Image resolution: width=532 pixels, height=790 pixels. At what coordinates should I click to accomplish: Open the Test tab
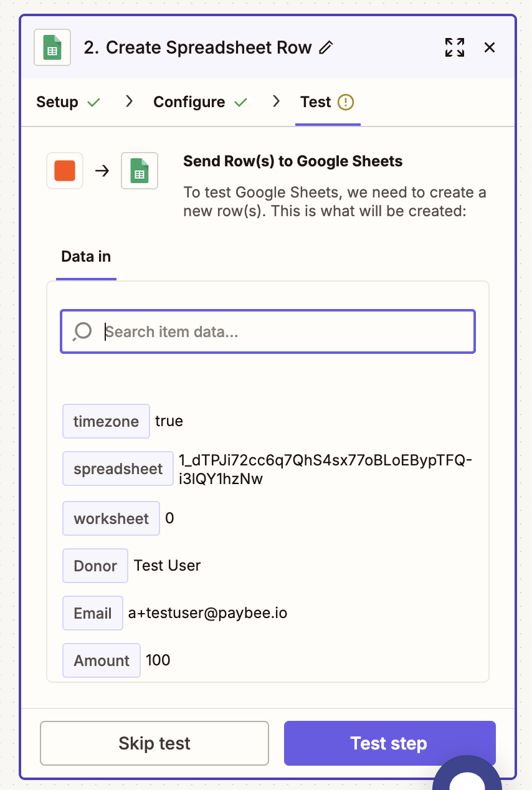tap(316, 102)
